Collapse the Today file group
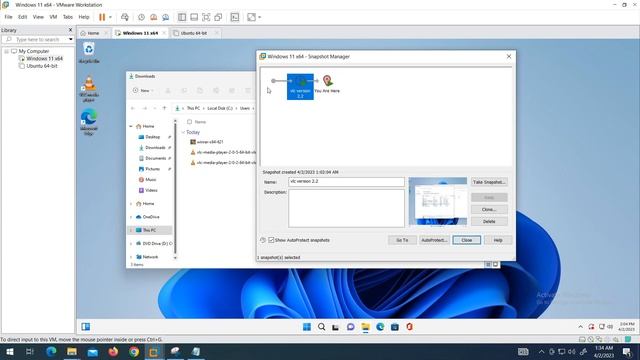This screenshot has width=640, height=360. [x=183, y=132]
